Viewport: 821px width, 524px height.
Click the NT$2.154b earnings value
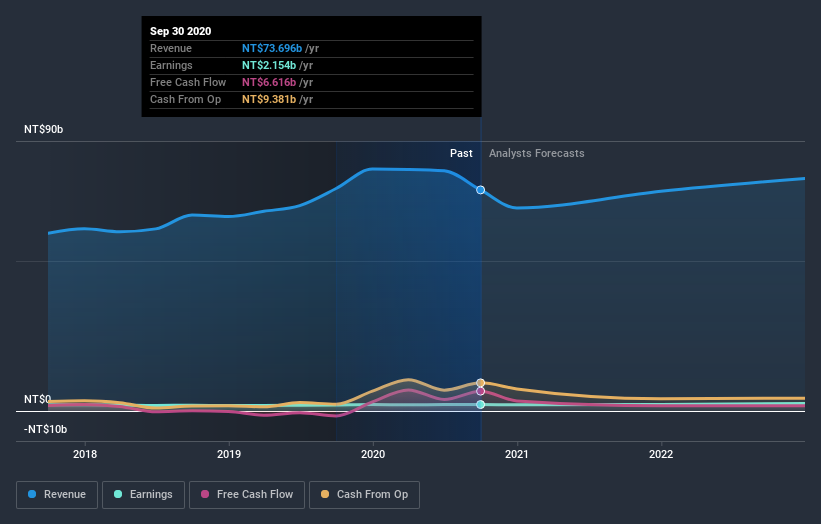[x=269, y=65]
